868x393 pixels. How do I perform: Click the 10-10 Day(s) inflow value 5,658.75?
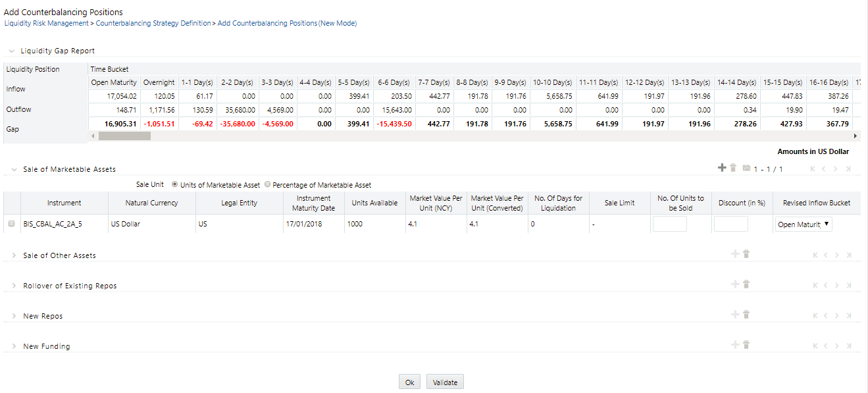click(558, 96)
